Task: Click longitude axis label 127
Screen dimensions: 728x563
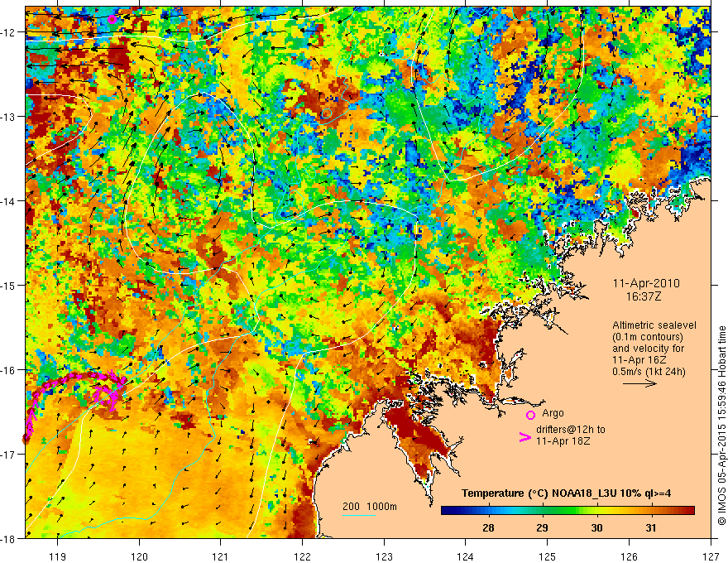Action: (x=711, y=556)
